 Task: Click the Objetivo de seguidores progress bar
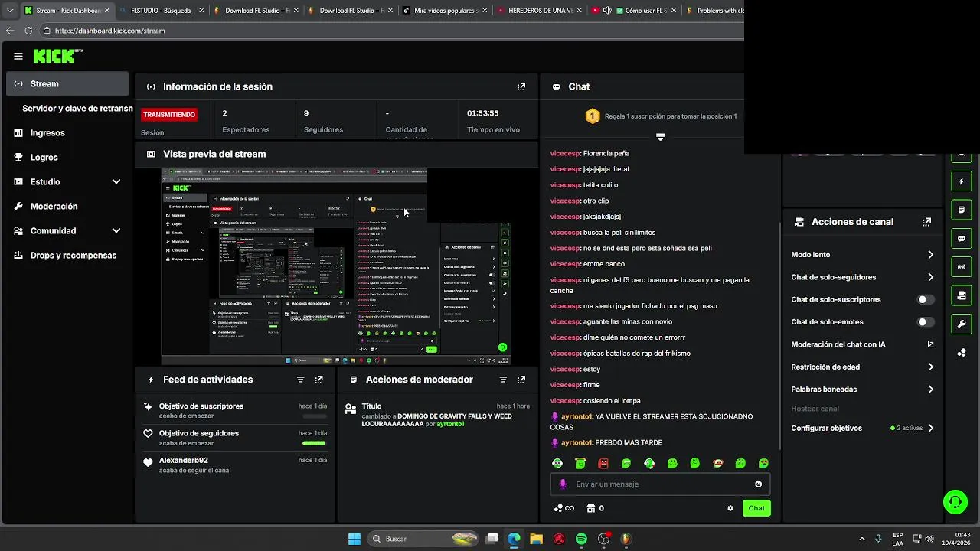tap(314, 443)
